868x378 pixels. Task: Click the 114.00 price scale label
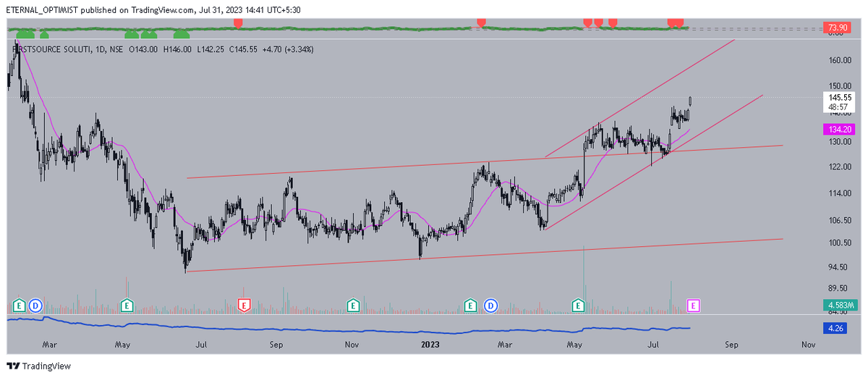(839, 193)
